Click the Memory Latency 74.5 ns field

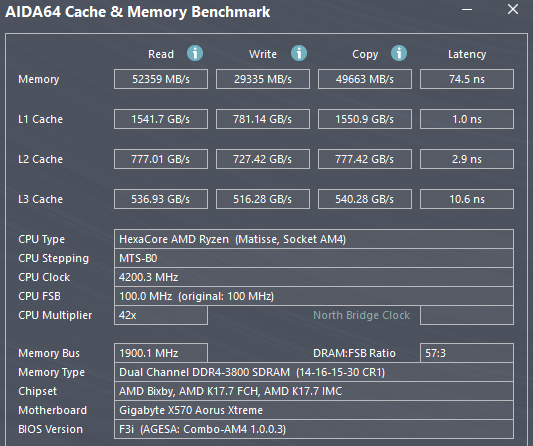(467, 79)
